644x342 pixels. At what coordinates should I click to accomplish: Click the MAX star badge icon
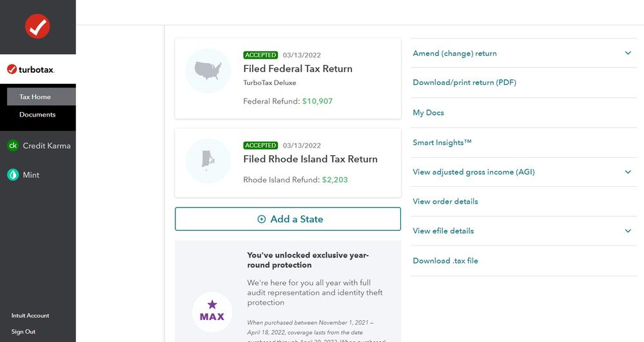pos(212,312)
